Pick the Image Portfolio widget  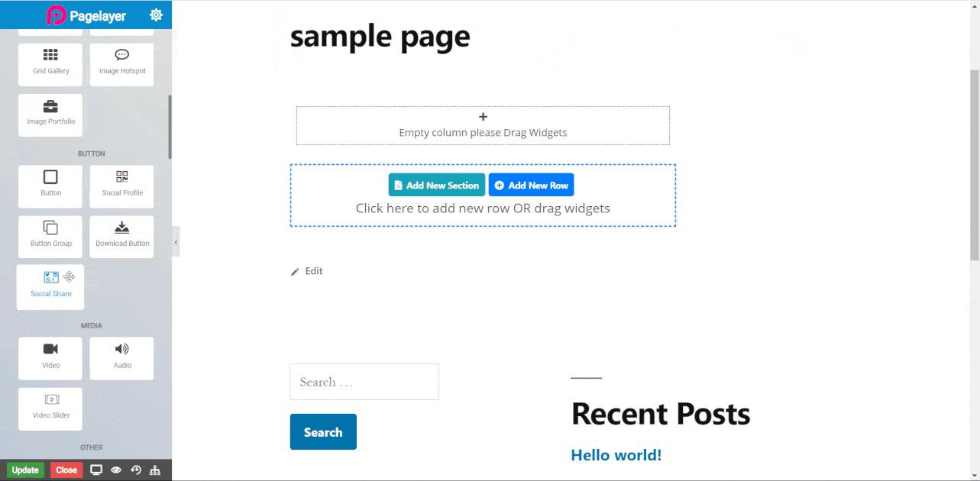coord(50,114)
